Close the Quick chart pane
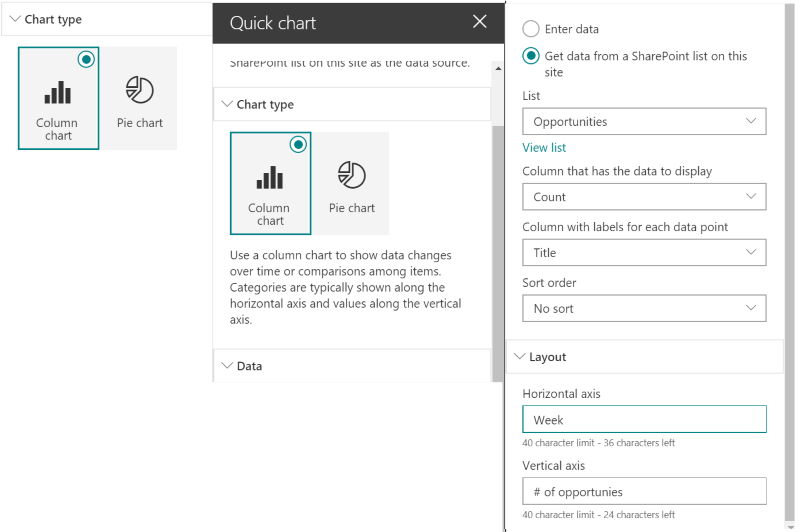800x532 pixels. tap(479, 22)
